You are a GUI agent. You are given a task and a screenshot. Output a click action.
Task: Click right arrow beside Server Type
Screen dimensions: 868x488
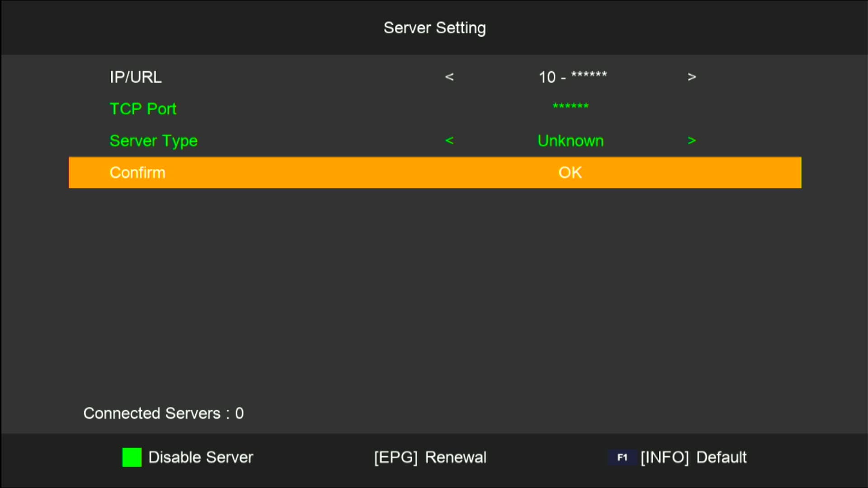point(691,141)
